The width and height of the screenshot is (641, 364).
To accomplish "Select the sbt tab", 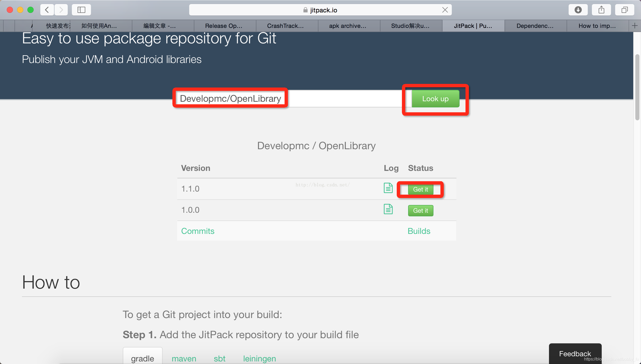I will click(x=219, y=358).
